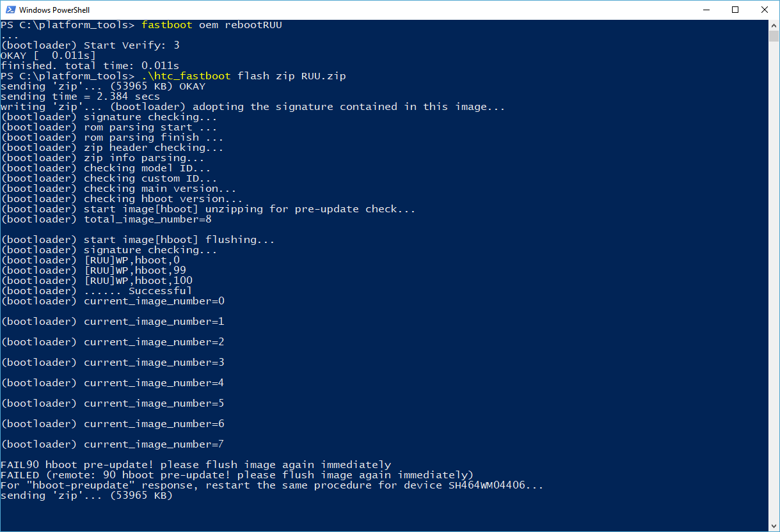This screenshot has width=780, height=532.
Task: Open the PowerShell title bar system icon
Action: pyautogui.click(x=10, y=10)
